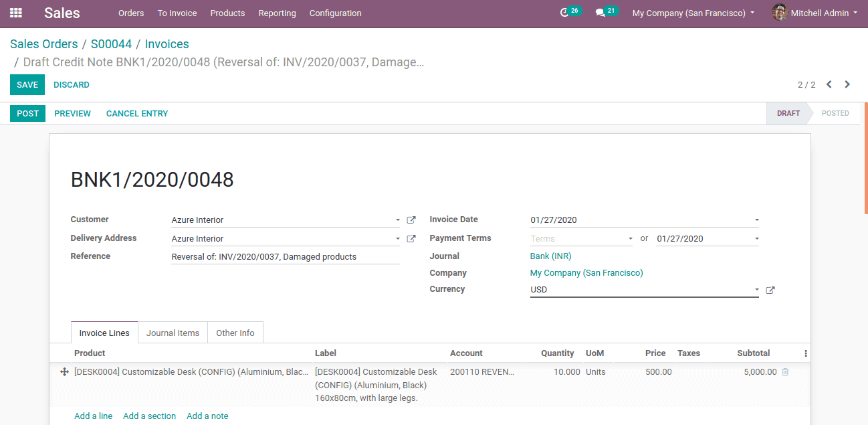Viewport: 868px width, 425px height.
Task: Click Add a line link
Action: pos(94,416)
